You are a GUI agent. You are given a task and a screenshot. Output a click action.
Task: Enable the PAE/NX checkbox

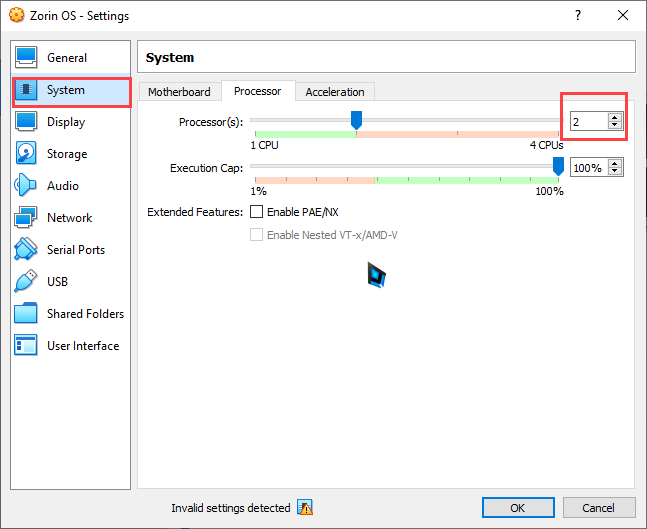[x=256, y=212]
